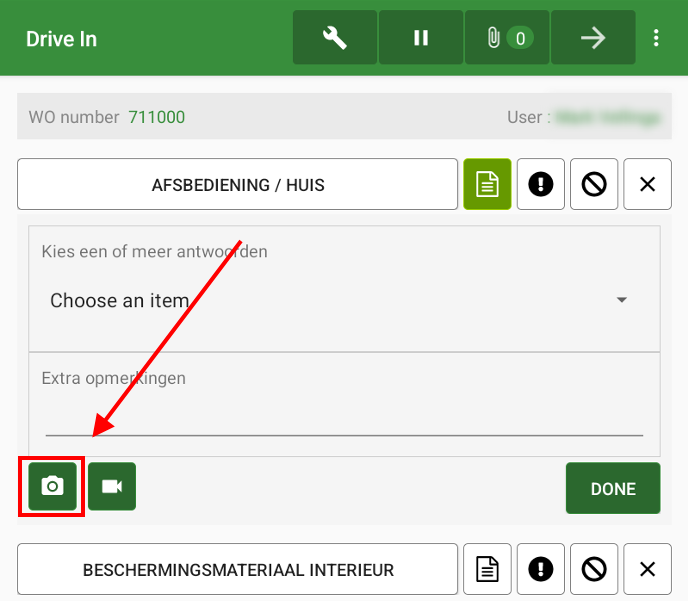Click the AFSBEDIENING / HUIS button

pos(238,185)
